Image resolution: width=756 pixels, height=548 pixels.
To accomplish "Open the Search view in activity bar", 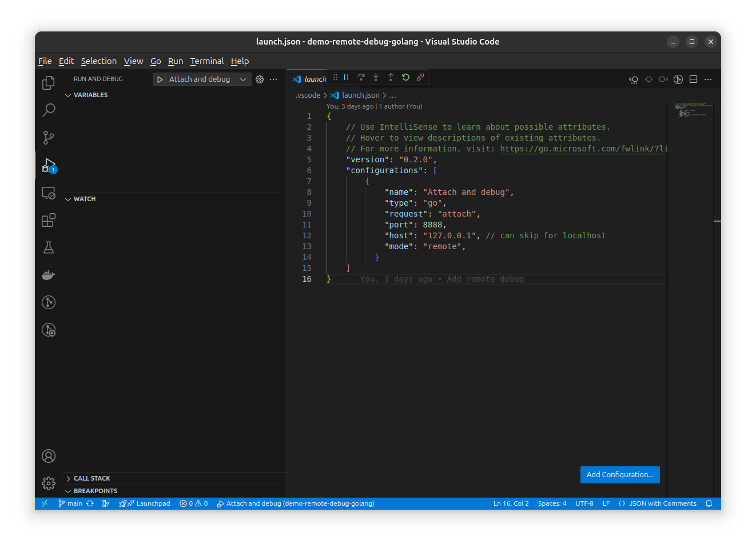I will pos(49,110).
